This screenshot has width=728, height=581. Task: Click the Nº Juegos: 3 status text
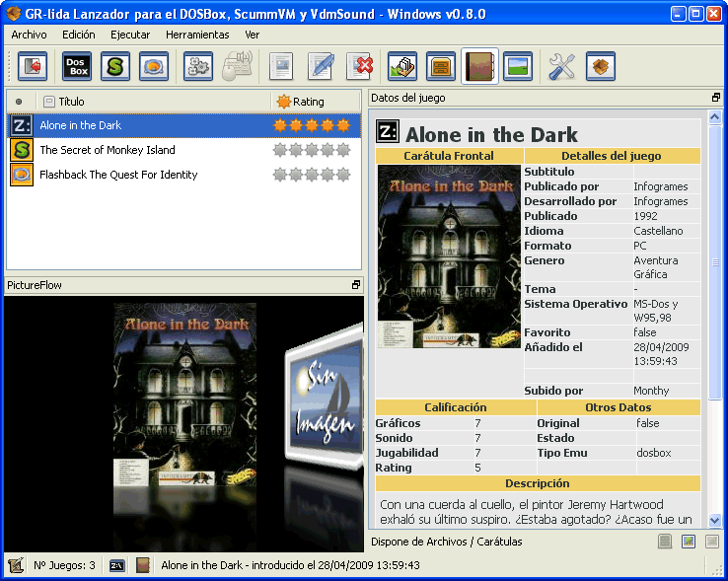pos(64,565)
